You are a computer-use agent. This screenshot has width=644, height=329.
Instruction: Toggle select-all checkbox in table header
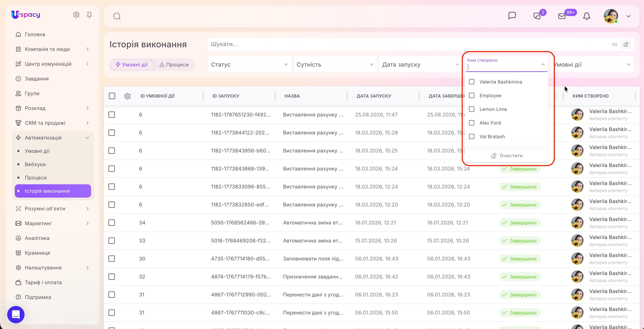pyautogui.click(x=112, y=96)
